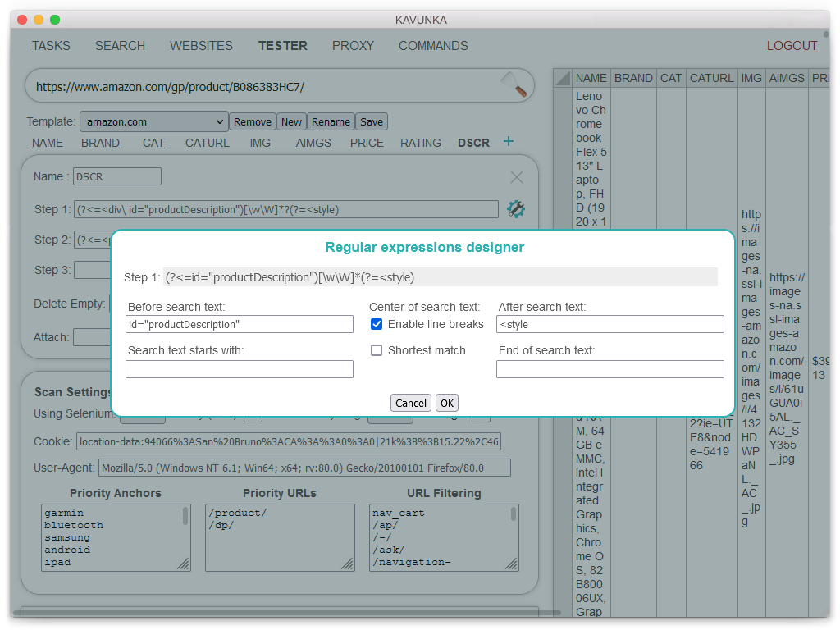
Task: Open regex designer via Step 1 gear icon
Action: click(515, 209)
